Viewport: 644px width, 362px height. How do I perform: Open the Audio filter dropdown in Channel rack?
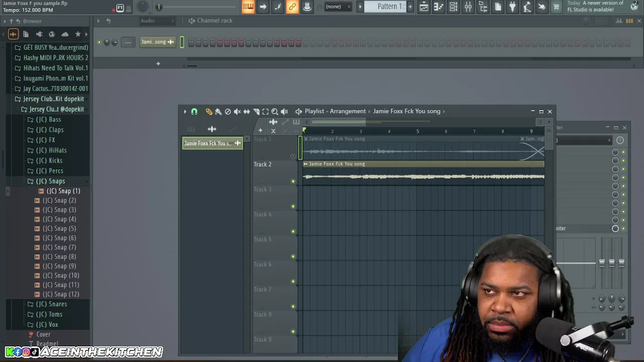[x=156, y=21]
